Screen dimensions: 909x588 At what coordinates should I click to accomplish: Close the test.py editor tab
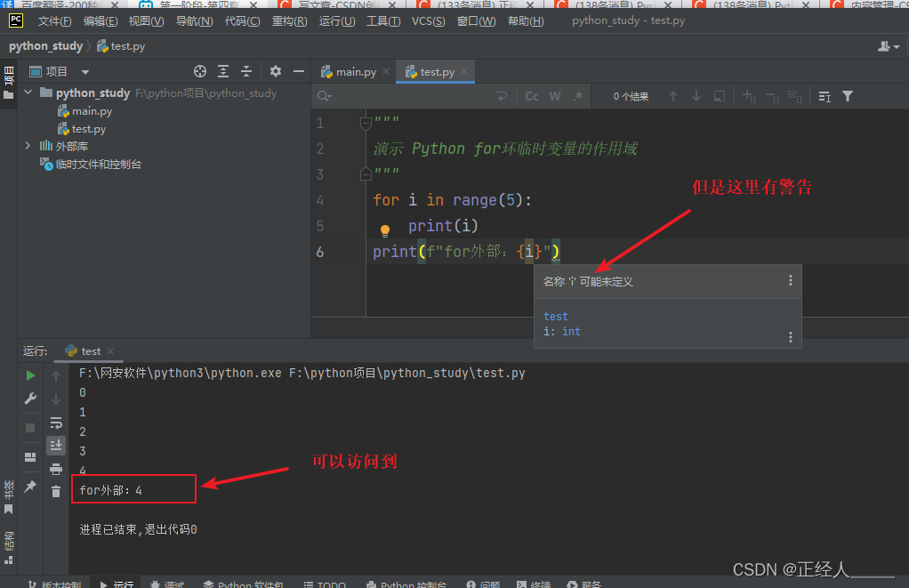pos(464,71)
